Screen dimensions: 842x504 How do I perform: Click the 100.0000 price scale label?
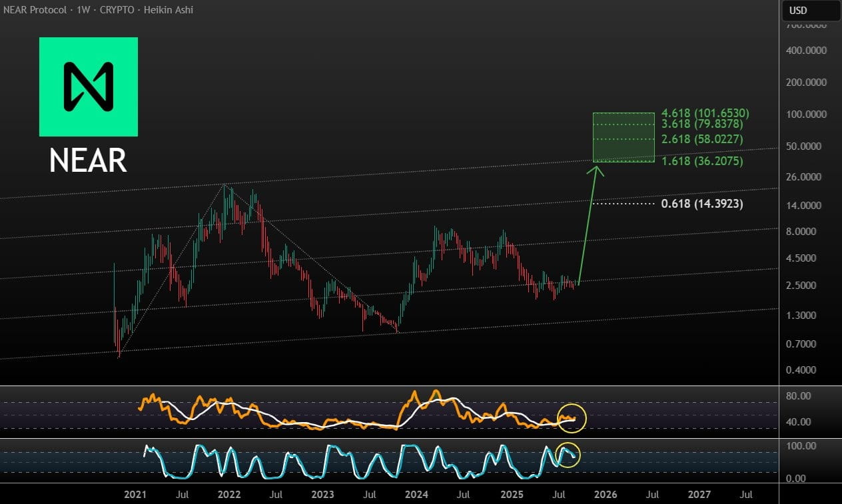[807, 115]
